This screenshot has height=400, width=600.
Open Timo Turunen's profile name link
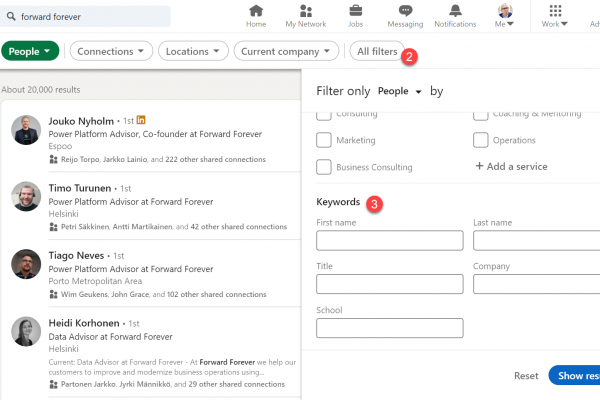(80, 188)
